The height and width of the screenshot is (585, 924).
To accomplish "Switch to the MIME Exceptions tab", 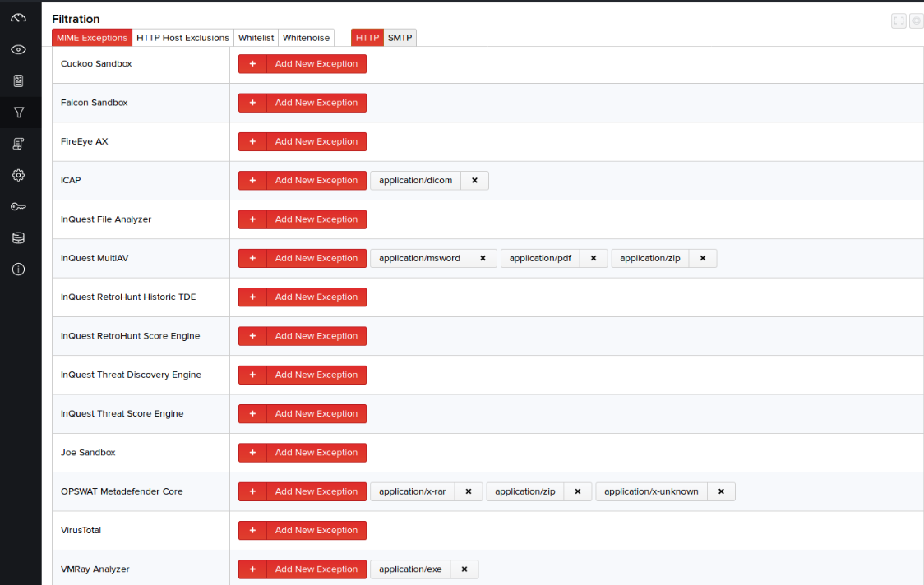I will (x=92, y=38).
